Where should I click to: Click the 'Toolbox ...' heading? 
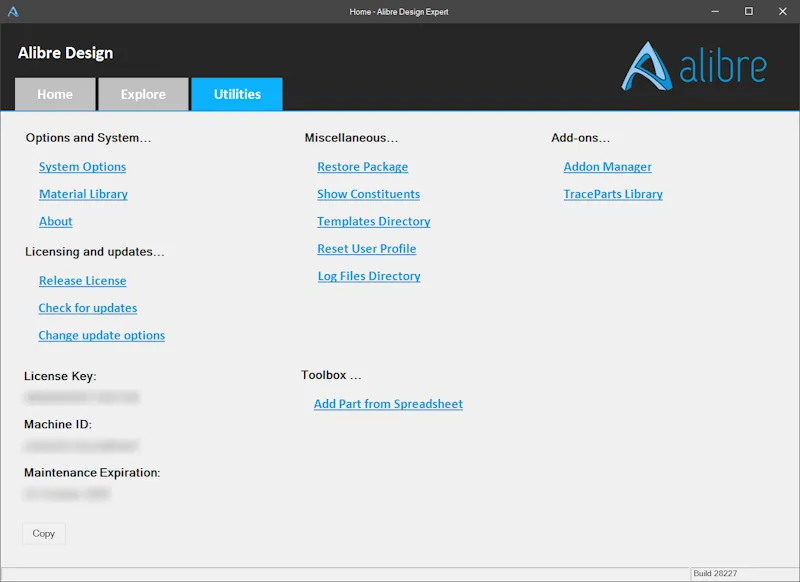(331, 375)
